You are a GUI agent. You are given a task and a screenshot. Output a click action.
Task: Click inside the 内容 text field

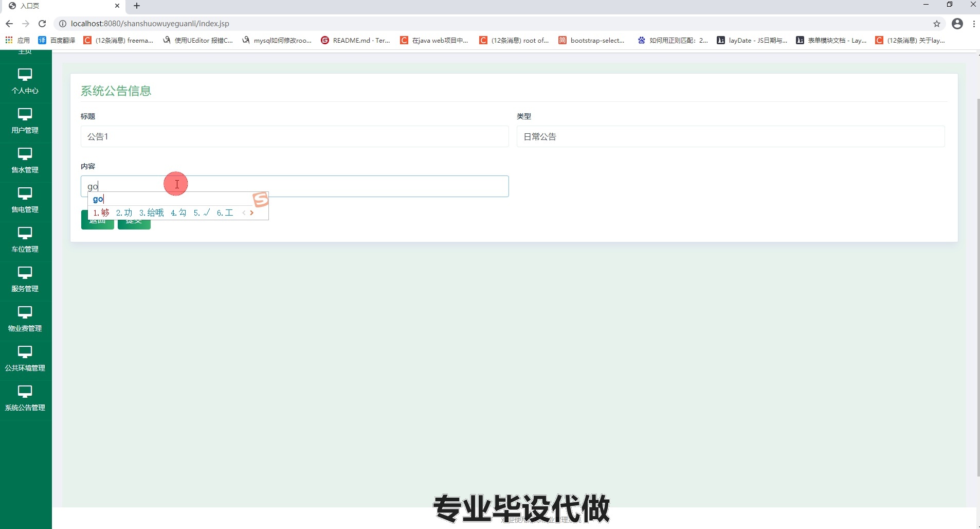point(295,186)
